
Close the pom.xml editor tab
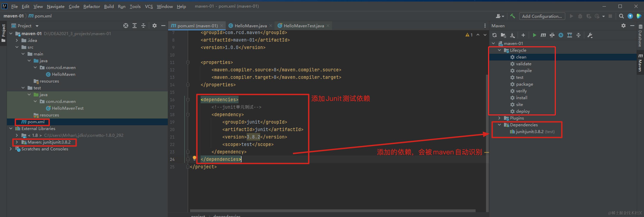tap(222, 26)
